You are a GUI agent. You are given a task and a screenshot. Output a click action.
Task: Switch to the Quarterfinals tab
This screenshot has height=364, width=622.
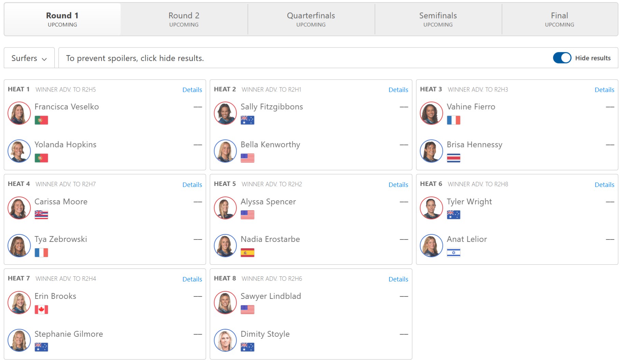click(311, 19)
